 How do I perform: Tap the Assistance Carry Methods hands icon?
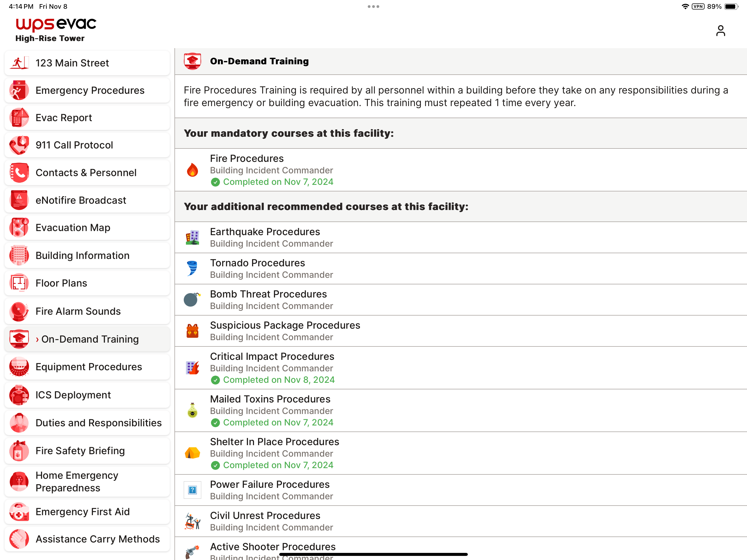point(19,539)
